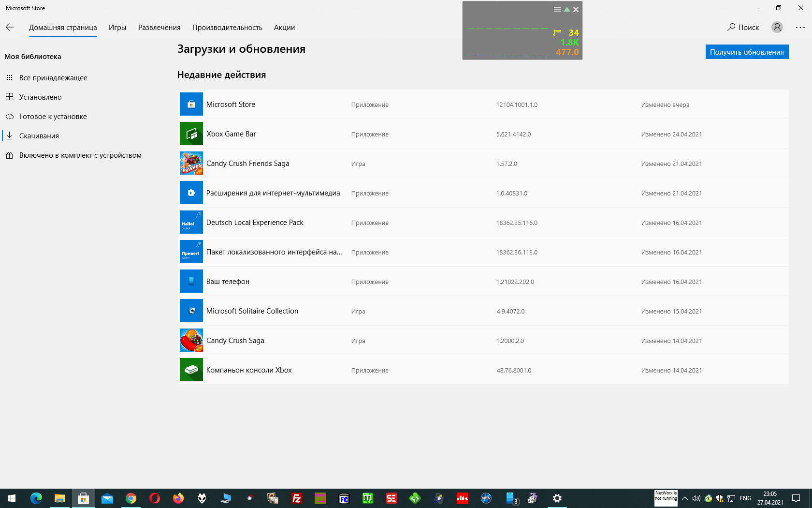
Task: Open the user account profile icon
Action: [777, 27]
